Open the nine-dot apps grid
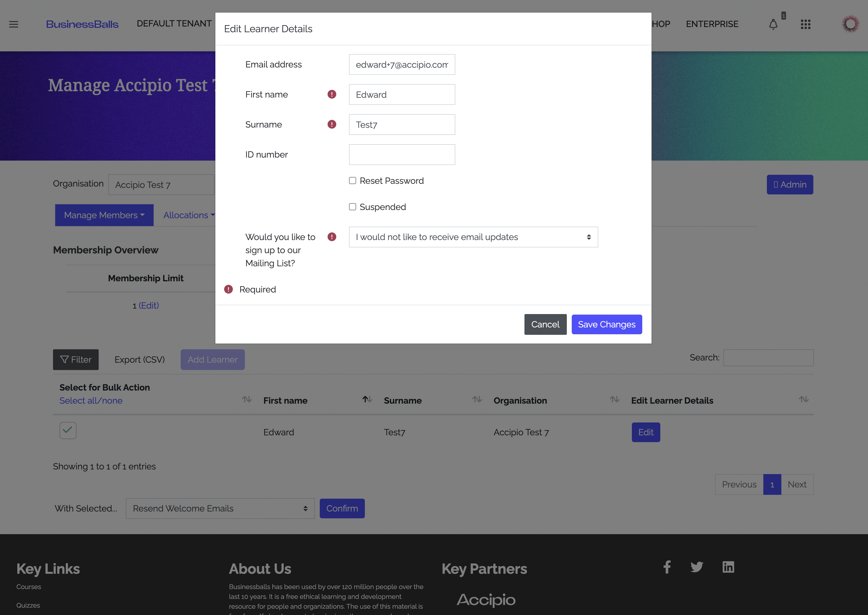The height and width of the screenshot is (615, 868). tap(805, 24)
